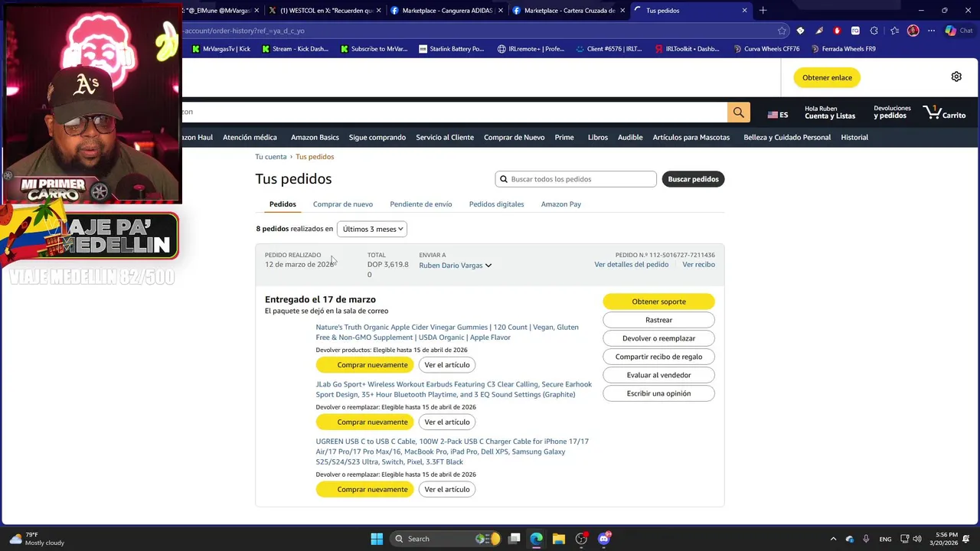The height and width of the screenshot is (551, 980).
Task: Click the Obtener enlace button
Action: coord(827,77)
